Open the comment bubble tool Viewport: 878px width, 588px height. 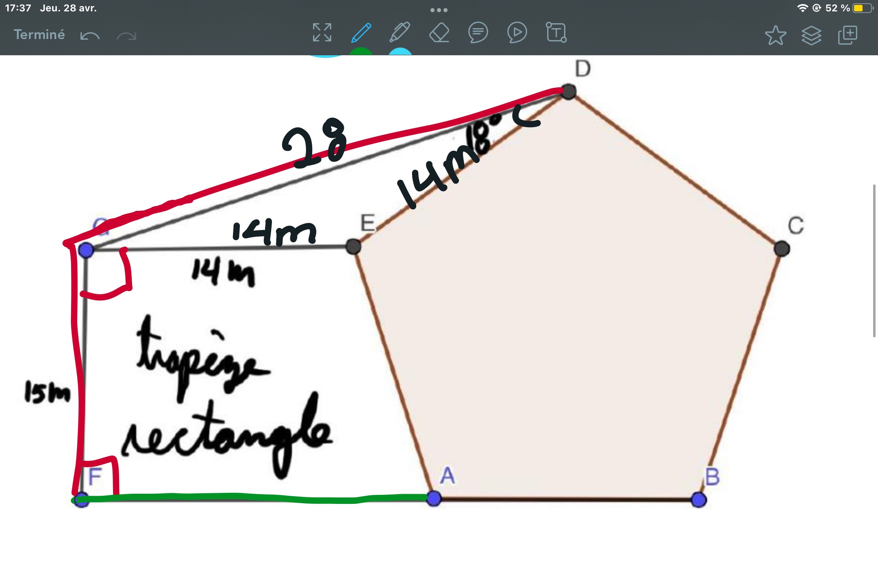point(478,33)
